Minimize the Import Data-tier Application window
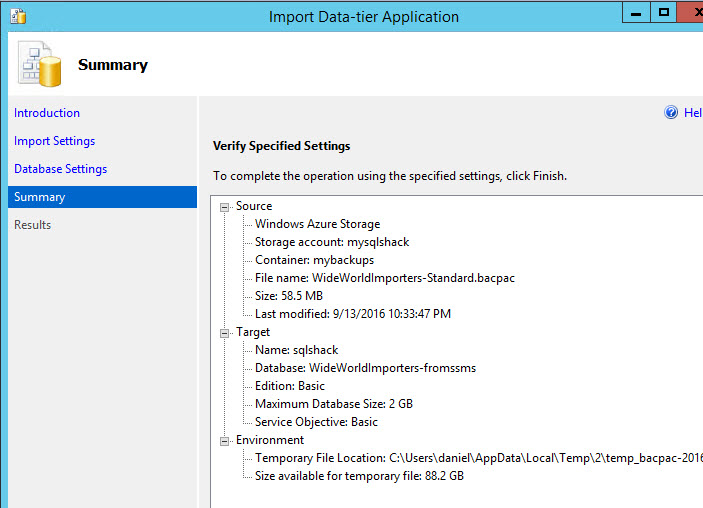Viewport: 703px width, 508px height. 632,12
